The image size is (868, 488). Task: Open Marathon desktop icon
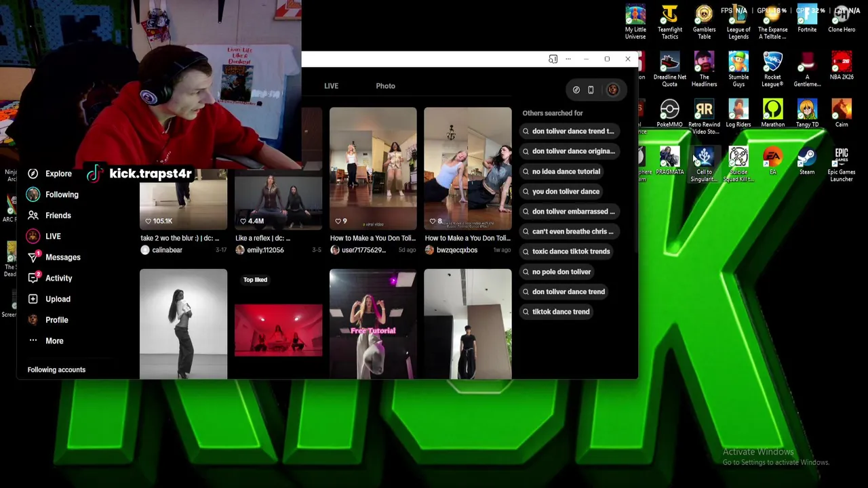[772, 114]
